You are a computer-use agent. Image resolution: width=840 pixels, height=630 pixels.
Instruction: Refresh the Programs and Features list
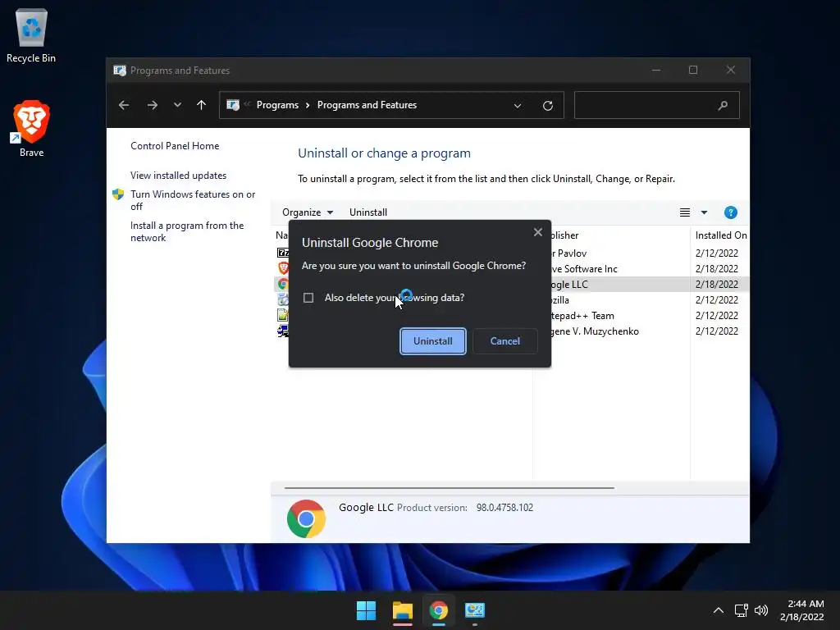coord(547,106)
